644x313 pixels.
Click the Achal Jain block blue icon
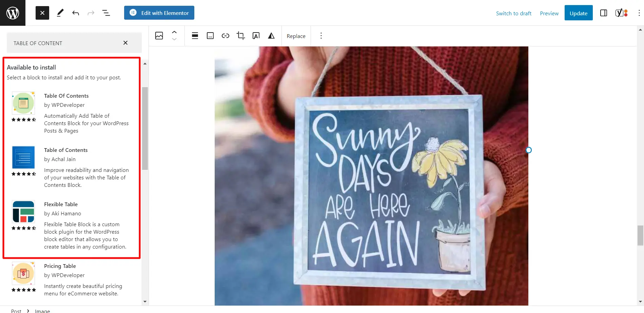(23, 157)
